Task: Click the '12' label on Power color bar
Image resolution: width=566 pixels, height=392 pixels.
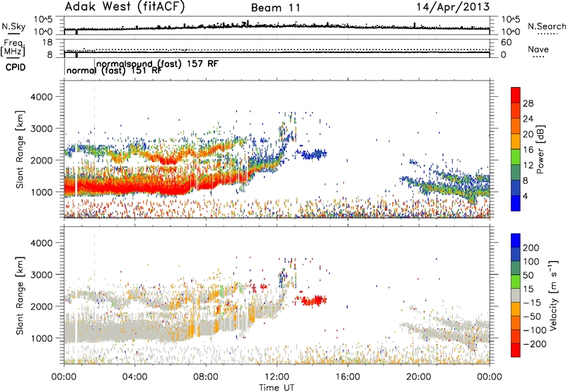Action: (x=528, y=166)
